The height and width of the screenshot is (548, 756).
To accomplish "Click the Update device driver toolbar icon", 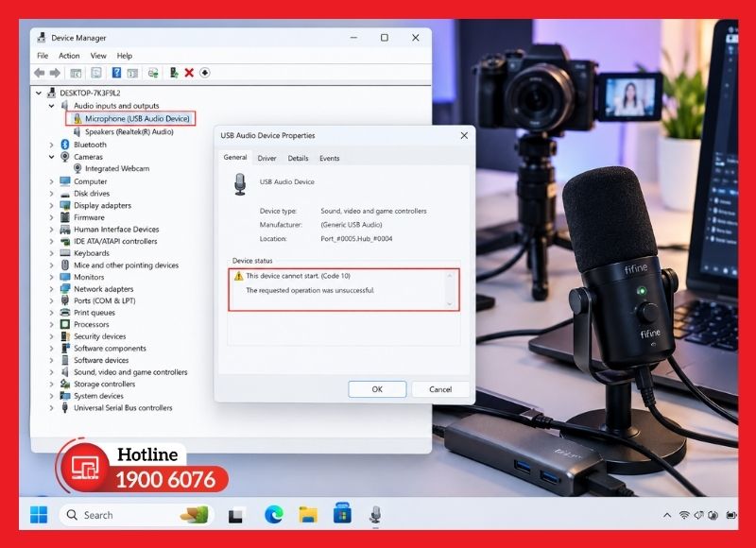I will pos(174,73).
